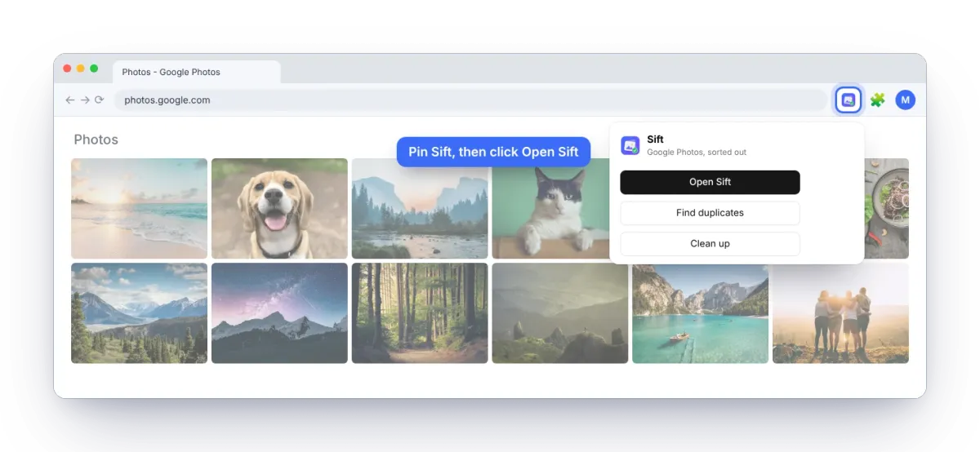The image size is (980, 452).
Task: Click the Photos page heading
Action: pyautogui.click(x=96, y=140)
